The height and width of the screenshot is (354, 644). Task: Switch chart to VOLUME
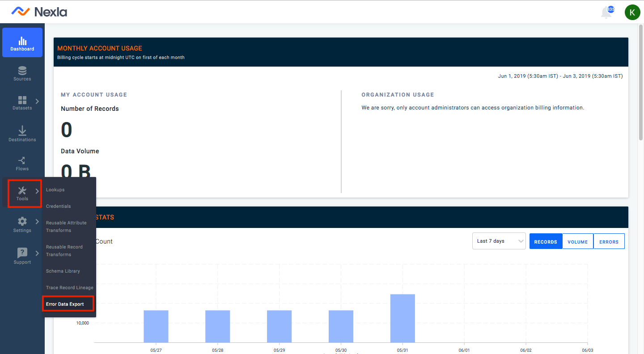click(578, 241)
